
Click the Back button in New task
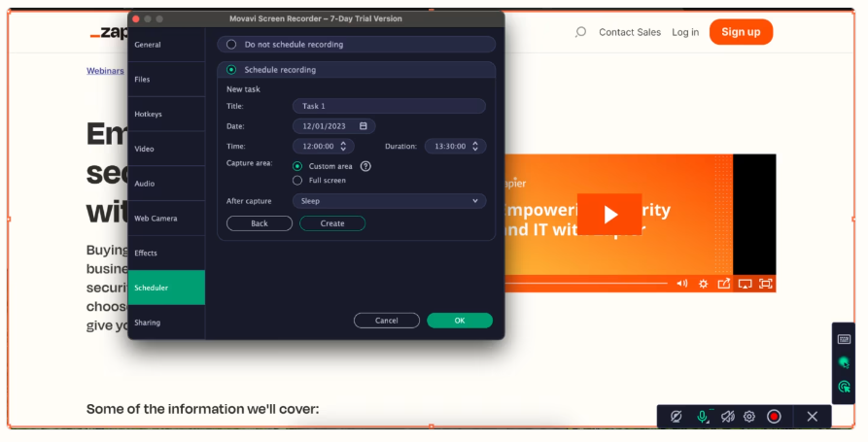pyautogui.click(x=260, y=223)
